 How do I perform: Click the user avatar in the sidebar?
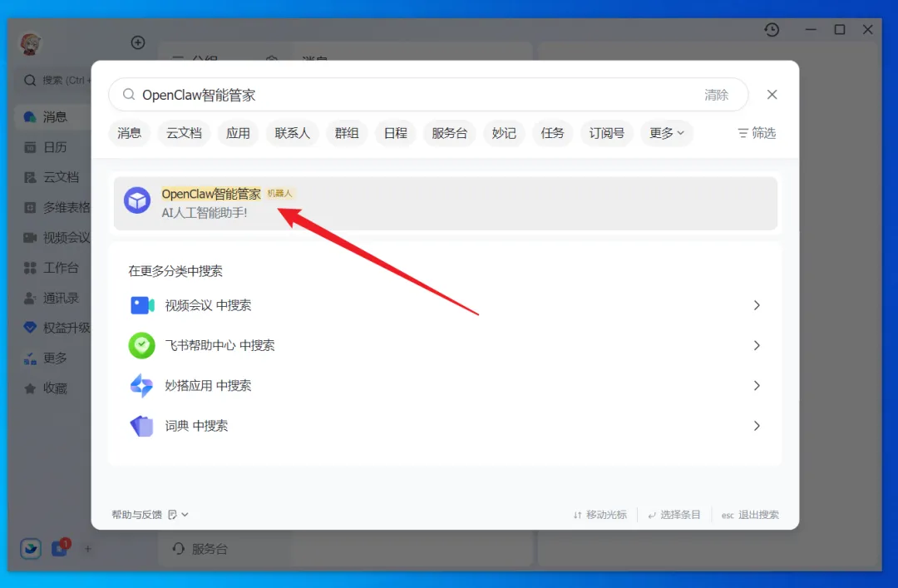tap(31, 43)
